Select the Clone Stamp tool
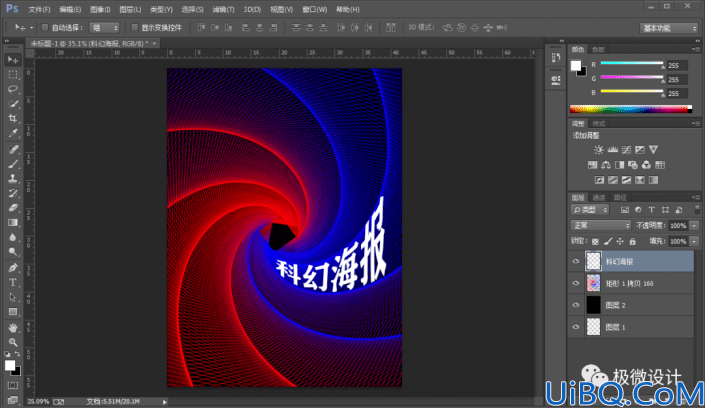Viewport: 705px width, 408px height. pos(13,179)
